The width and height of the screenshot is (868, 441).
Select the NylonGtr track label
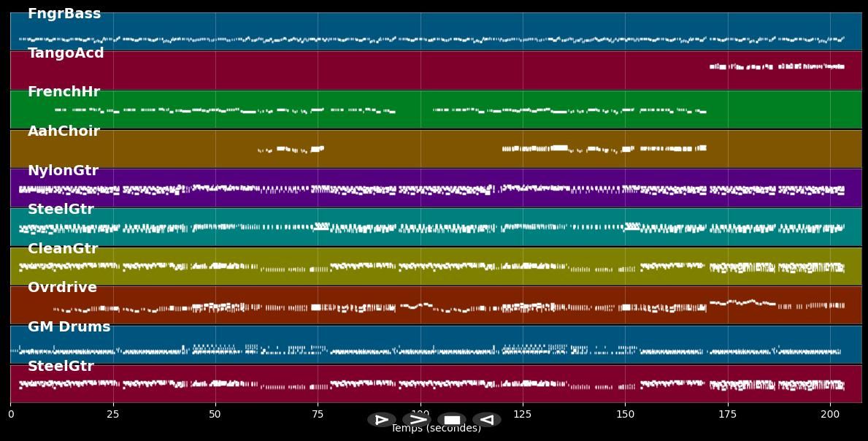point(63,171)
